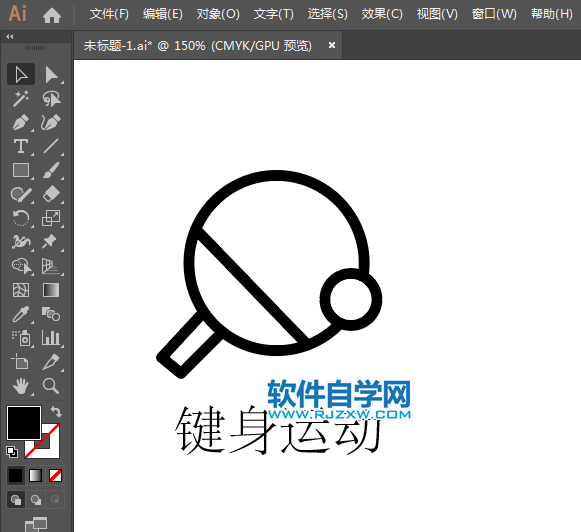
Task: Select the Gradient tool
Action: point(51,290)
